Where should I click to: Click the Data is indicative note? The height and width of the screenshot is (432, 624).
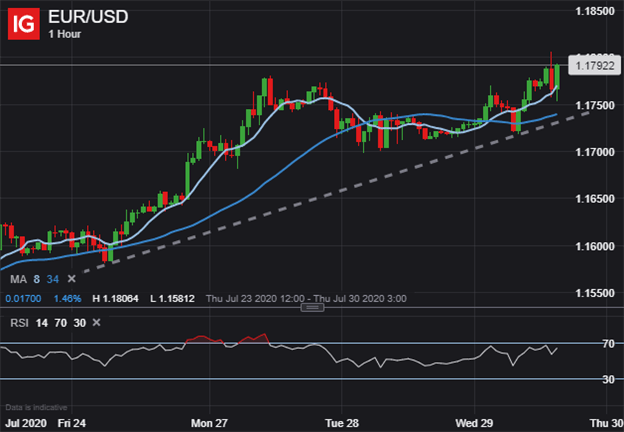36,407
